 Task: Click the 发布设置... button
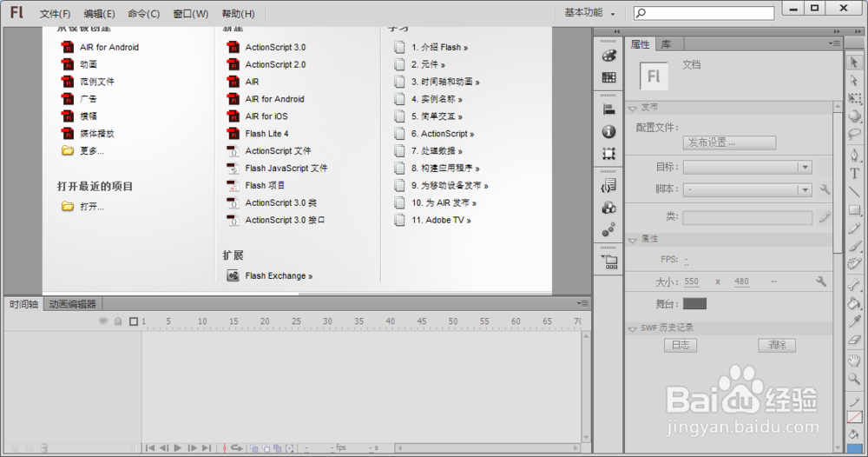click(x=730, y=142)
